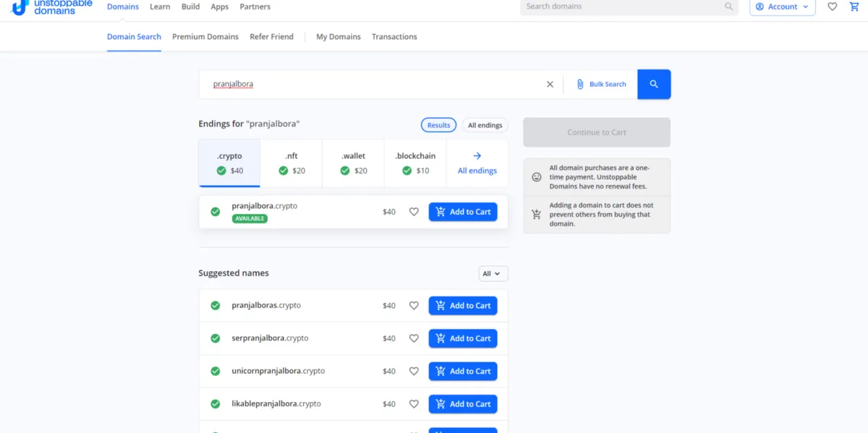868x433 pixels.
Task: Open the Partners menu
Action: pos(255,7)
